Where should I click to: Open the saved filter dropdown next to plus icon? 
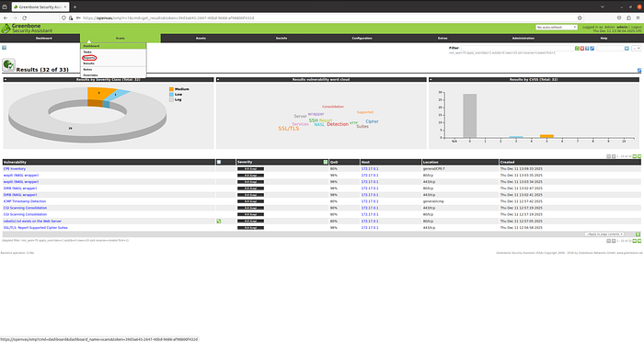click(637, 49)
